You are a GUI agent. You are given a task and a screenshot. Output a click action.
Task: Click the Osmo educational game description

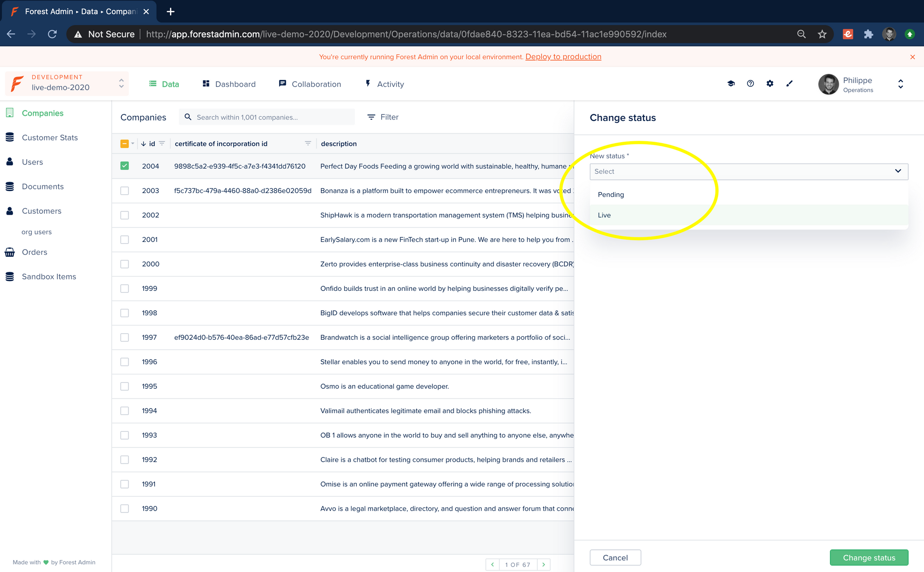click(384, 386)
